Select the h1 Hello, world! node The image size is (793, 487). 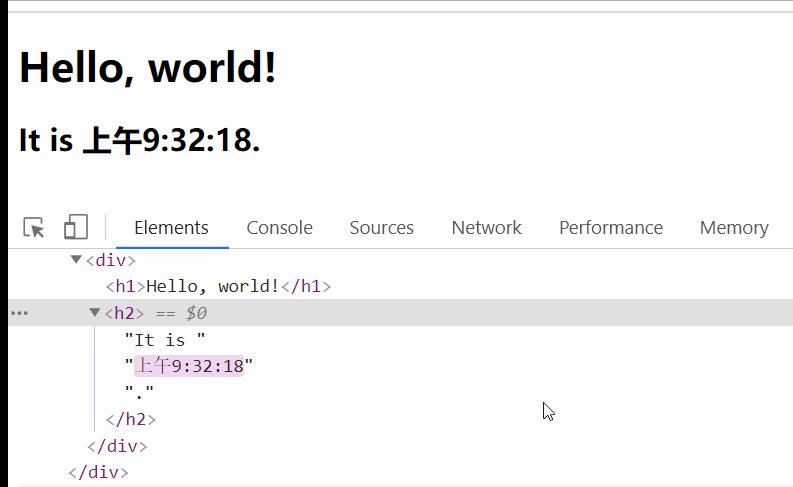[217, 287]
